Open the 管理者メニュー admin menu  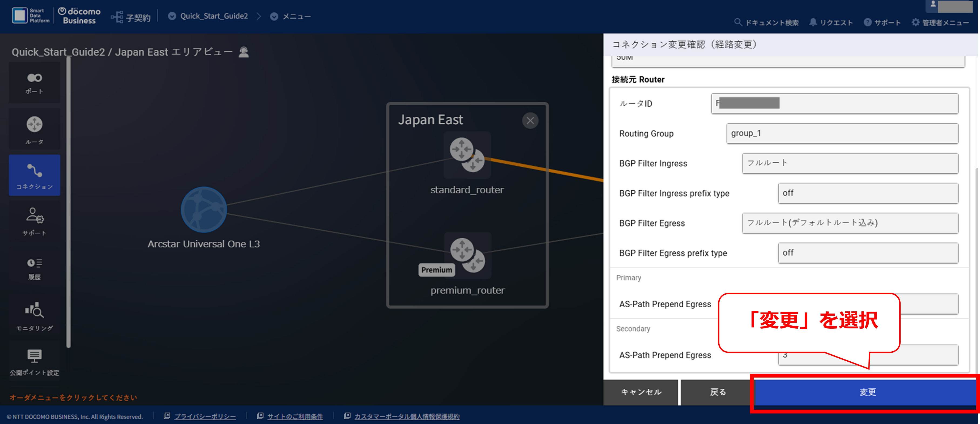[940, 22]
